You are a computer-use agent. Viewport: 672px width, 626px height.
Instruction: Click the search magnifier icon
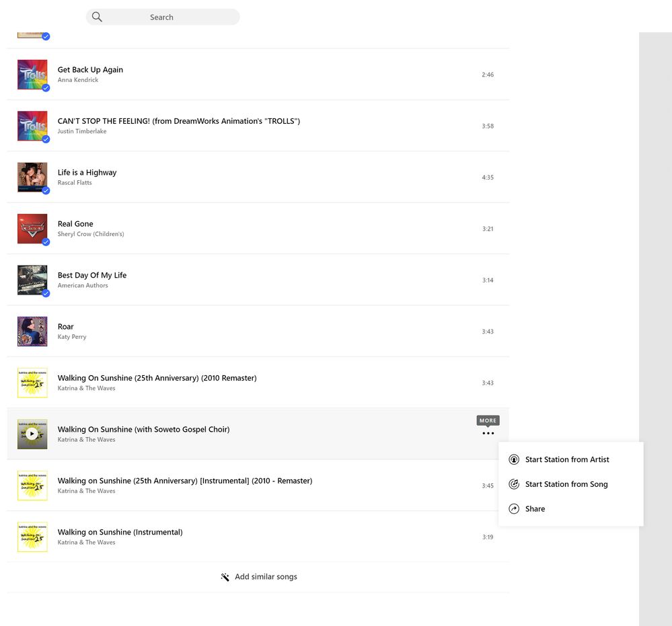click(97, 17)
